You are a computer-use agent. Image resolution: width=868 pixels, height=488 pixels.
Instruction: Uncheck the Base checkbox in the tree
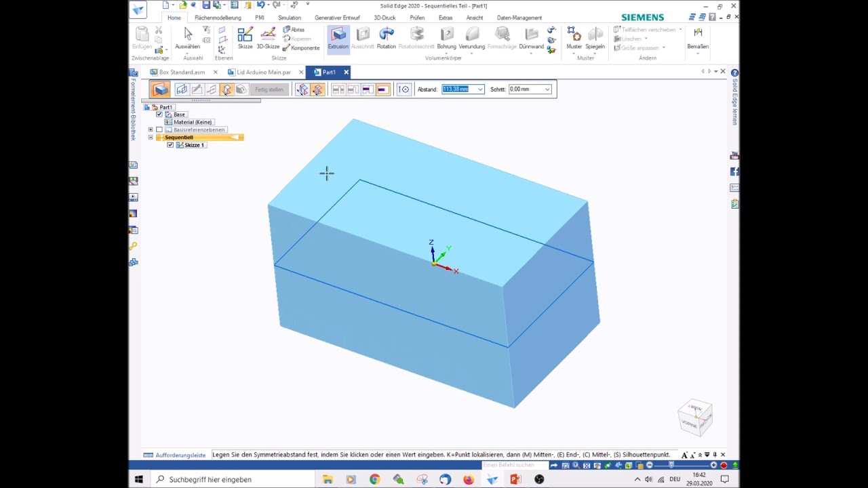tap(159, 115)
